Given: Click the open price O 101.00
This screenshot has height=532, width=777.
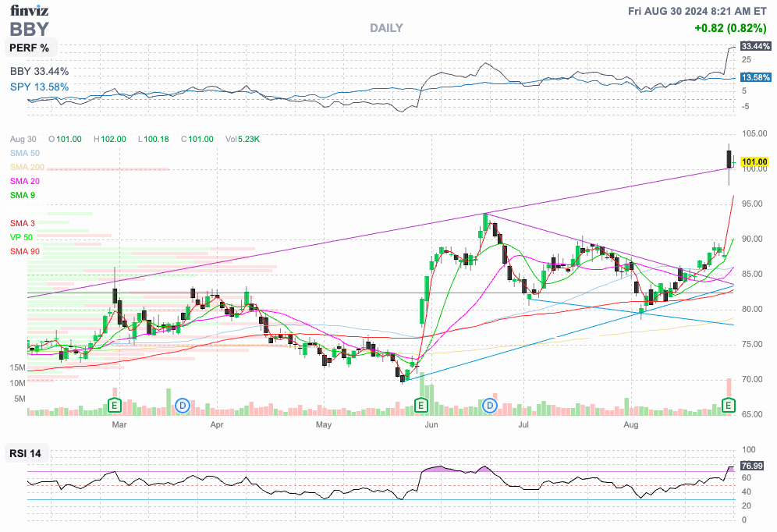Looking at the screenshot, I should tap(65, 139).
